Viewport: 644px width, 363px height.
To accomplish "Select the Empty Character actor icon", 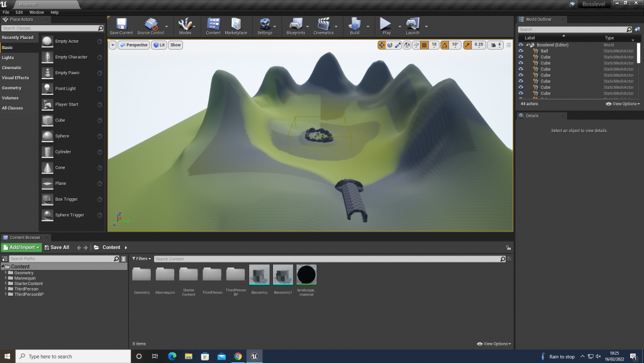I will (x=47, y=57).
